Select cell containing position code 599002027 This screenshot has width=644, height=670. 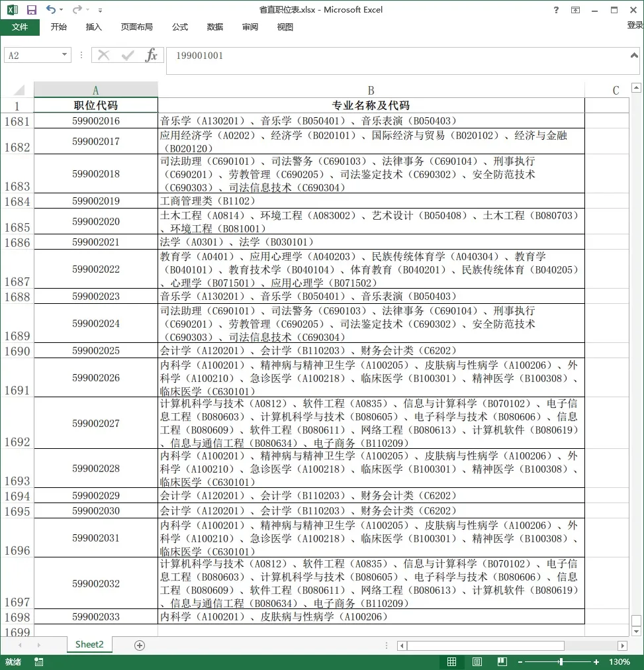point(96,423)
